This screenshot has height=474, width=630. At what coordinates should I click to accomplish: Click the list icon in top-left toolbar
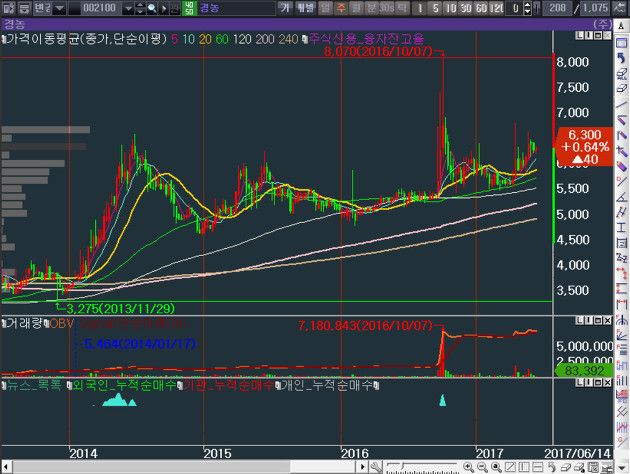(24, 8)
